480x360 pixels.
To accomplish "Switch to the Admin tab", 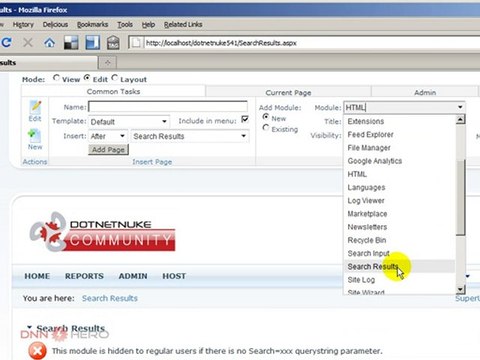I will click(x=425, y=92).
